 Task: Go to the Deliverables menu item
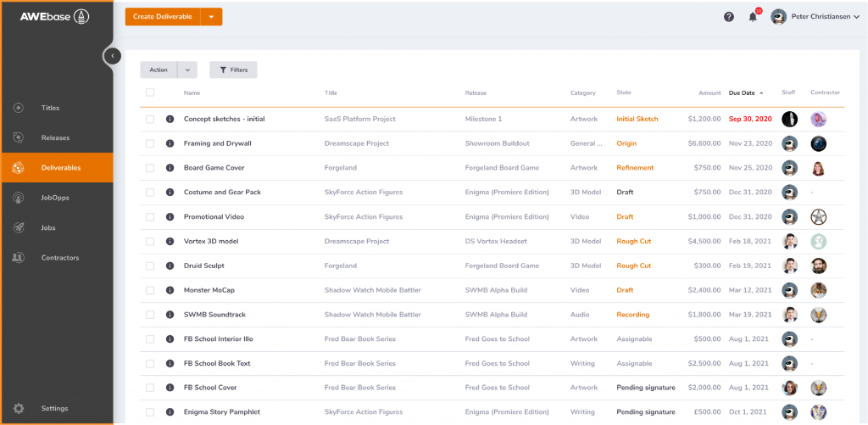click(x=61, y=168)
